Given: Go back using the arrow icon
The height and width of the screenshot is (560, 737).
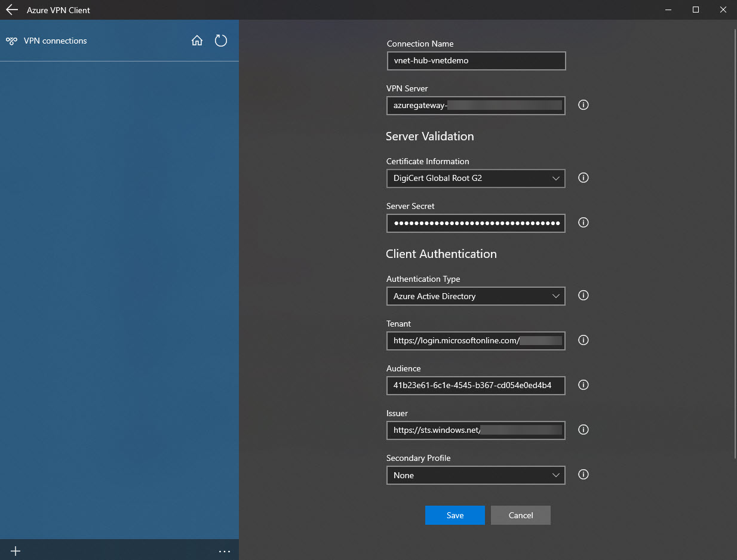Looking at the screenshot, I should pos(12,10).
